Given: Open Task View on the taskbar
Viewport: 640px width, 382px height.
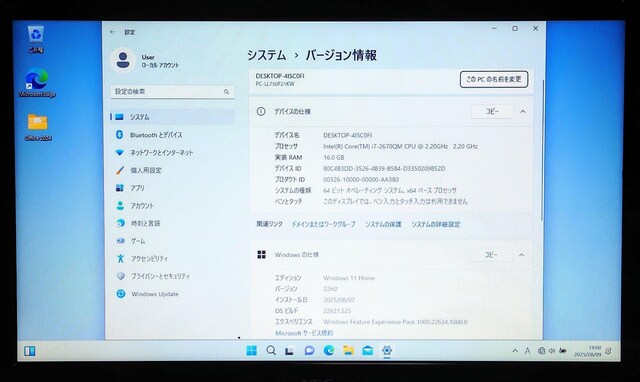Looking at the screenshot, I should [290, 351].
